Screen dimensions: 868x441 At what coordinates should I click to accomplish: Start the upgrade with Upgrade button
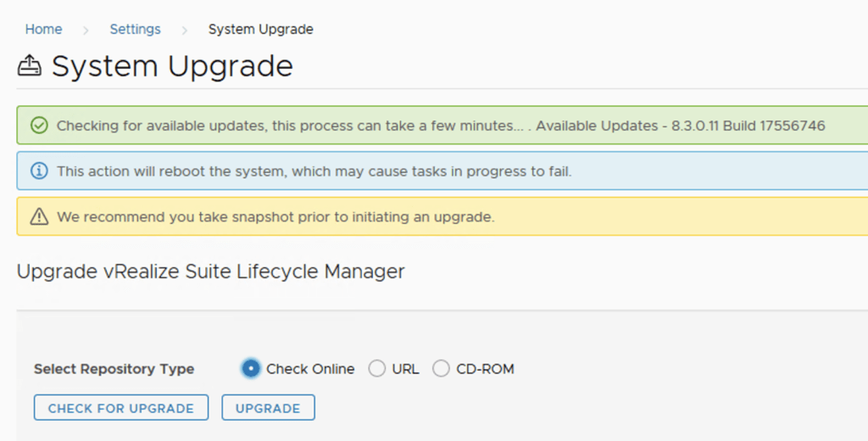(268, 408)
